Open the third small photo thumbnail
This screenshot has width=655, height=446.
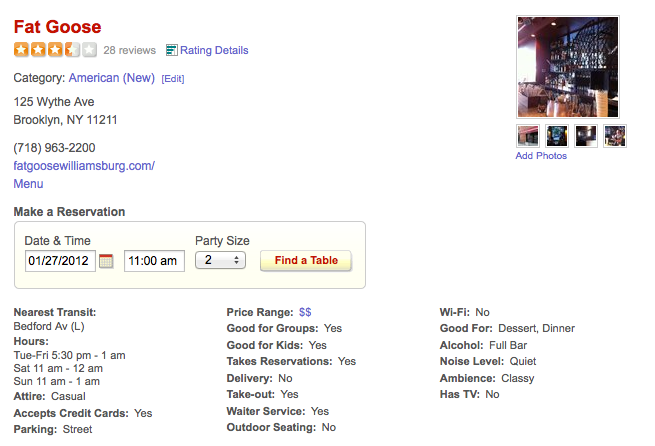point(586,136)
